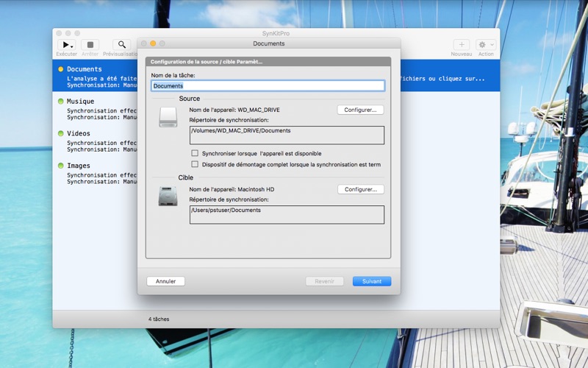Click the green status dot beside Images
Image resolution: width=588 pixels, height=368 pixels.
point(61,166)
